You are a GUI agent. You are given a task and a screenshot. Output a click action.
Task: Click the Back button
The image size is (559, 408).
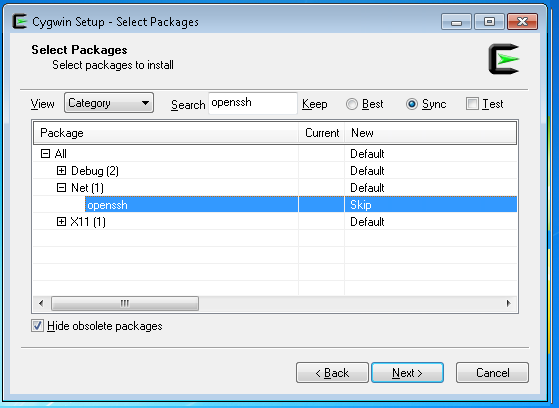(x=332, y=373)
